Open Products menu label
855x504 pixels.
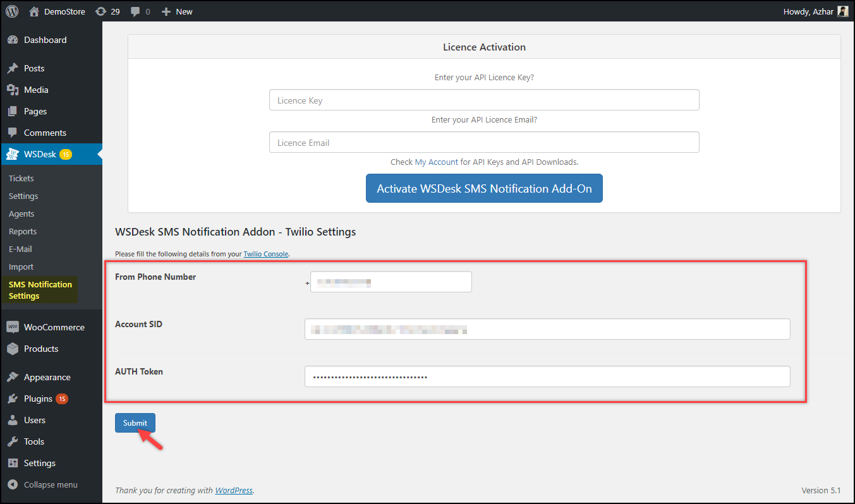click(41, 349)
